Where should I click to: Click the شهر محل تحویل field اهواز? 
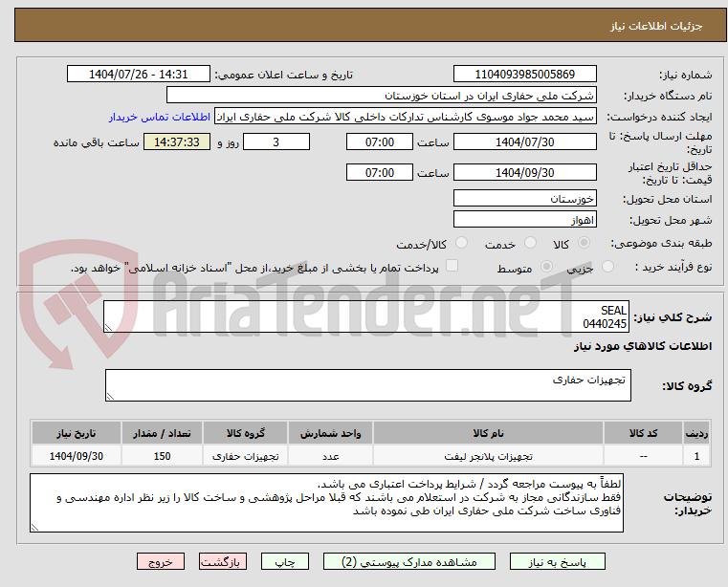tap(524, 220)
